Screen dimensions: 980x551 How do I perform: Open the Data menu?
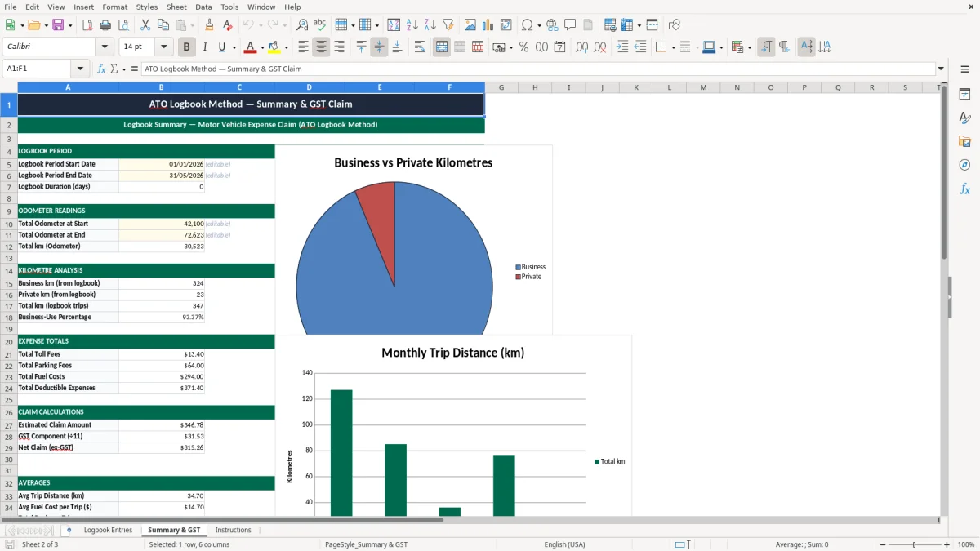click(204, 7)
